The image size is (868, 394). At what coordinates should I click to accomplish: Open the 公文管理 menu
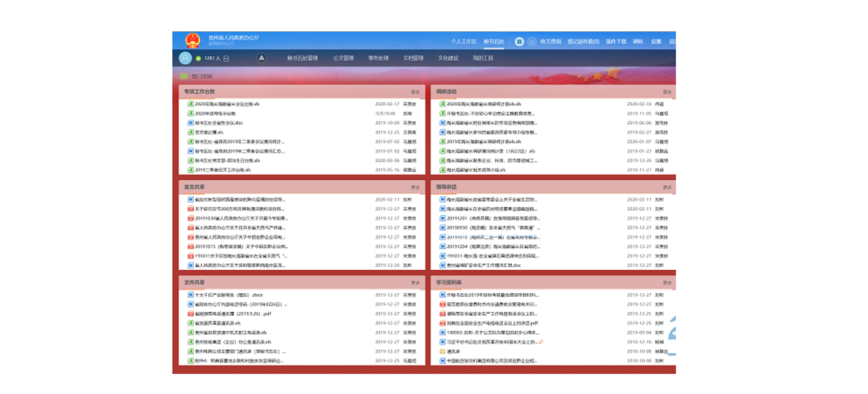pyautogui.click(x=343, y=59)
